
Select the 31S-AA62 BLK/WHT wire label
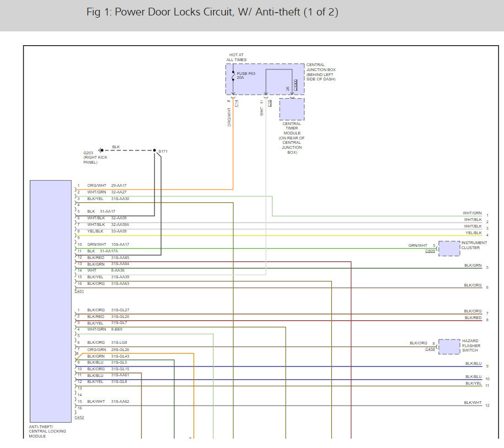click(120, 402)
